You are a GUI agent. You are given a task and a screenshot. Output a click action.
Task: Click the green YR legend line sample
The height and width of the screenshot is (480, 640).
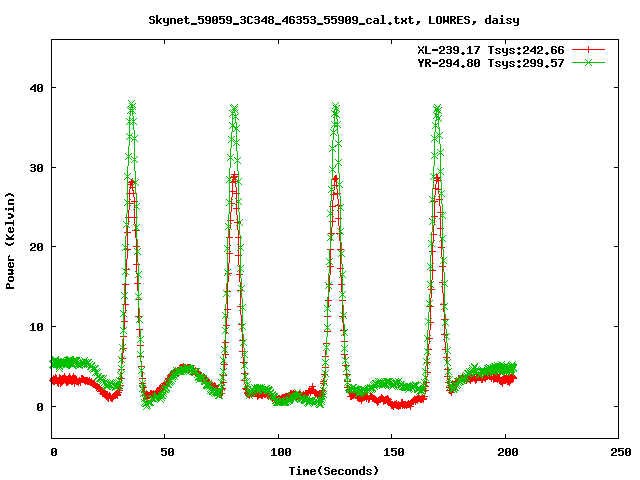tap(588, 62)
